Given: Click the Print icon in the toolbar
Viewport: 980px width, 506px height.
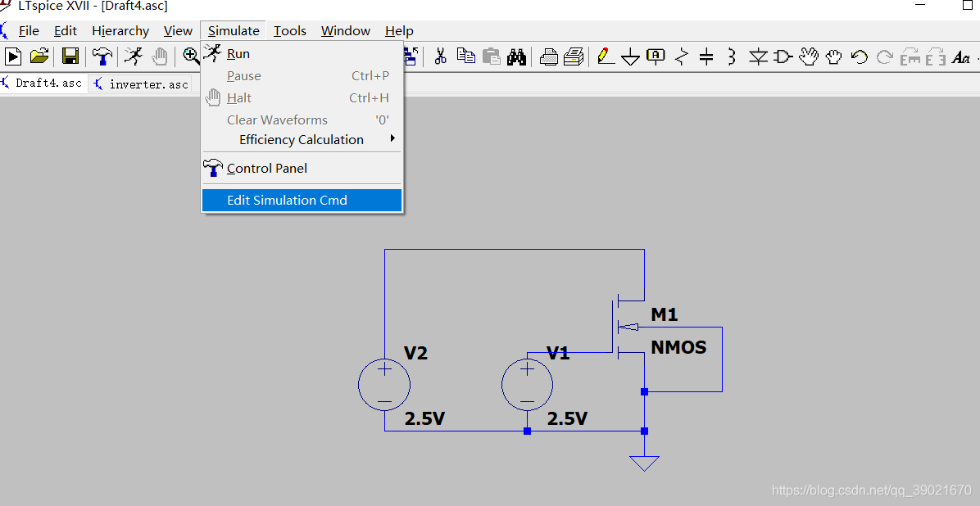Looking at the screenshot, I should [574, 57].
